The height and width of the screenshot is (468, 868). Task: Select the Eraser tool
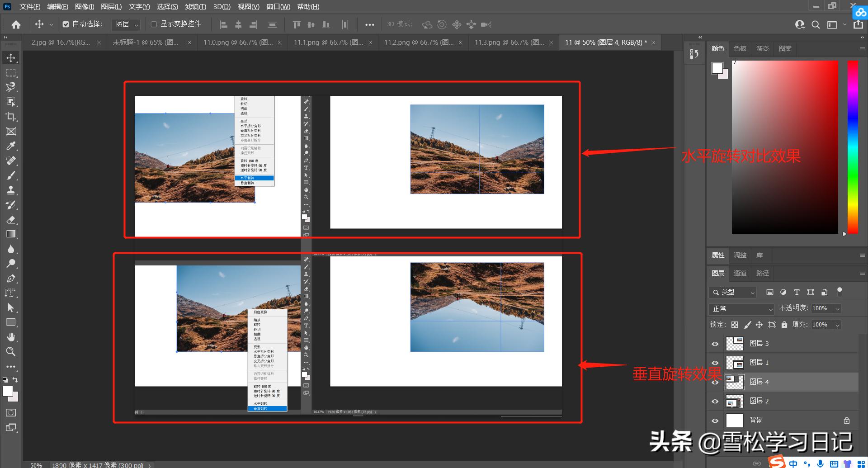pyautogui.click(x=11, y=220)
